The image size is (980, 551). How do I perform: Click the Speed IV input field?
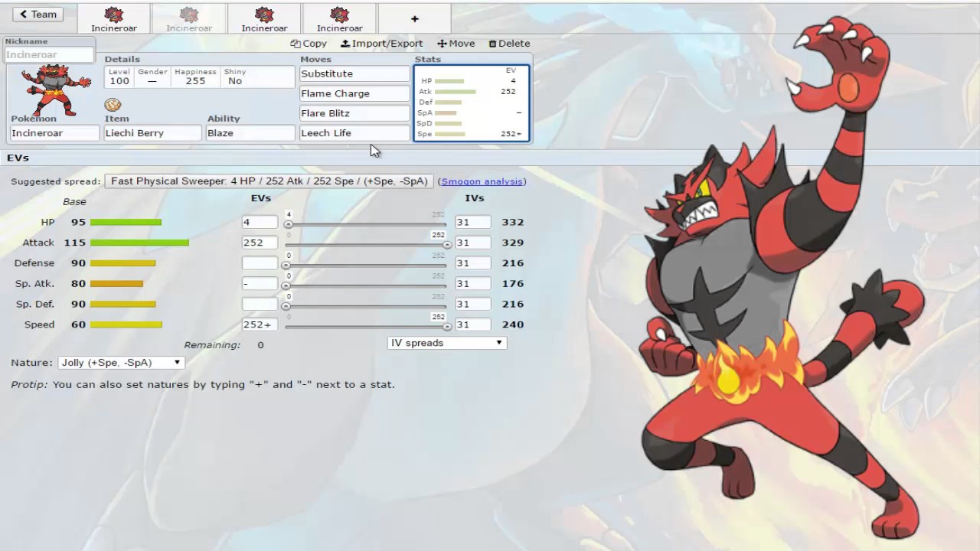pyautogui.click(x=472, y=324)
